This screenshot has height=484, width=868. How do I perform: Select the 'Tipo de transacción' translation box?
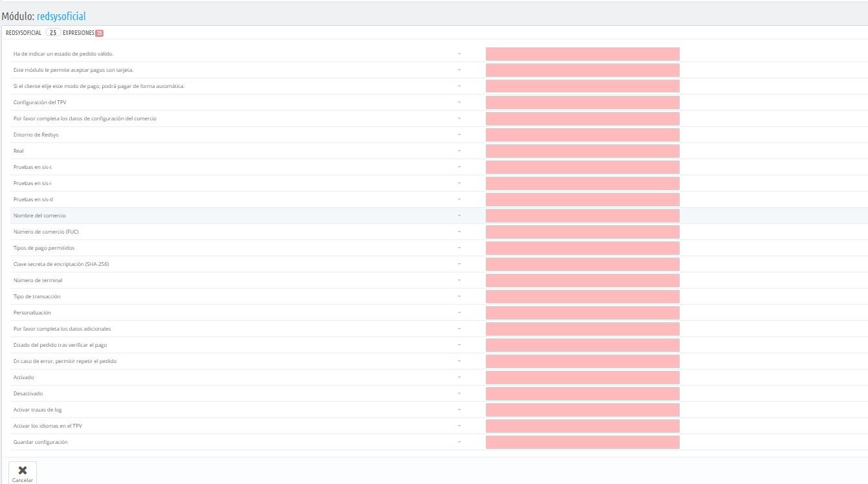tap(582, 296)
